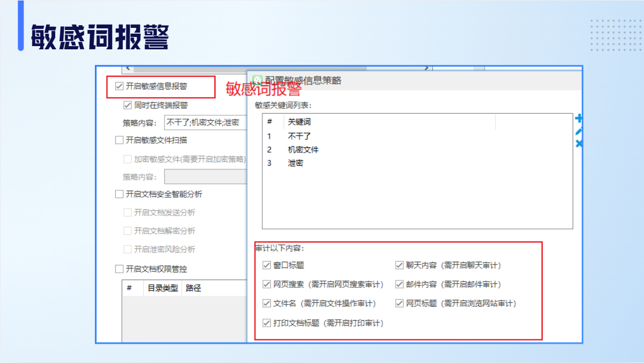Viewport: 644px width, 363px height.
Task: Click the green dialog icon beside 配置敏感信息策略
Action: (x=257, y=80)
